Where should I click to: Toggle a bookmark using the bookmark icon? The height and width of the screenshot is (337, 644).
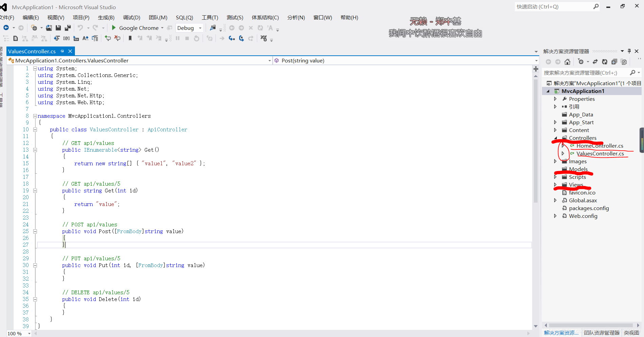pyautogui.click(x=130, y=38)
